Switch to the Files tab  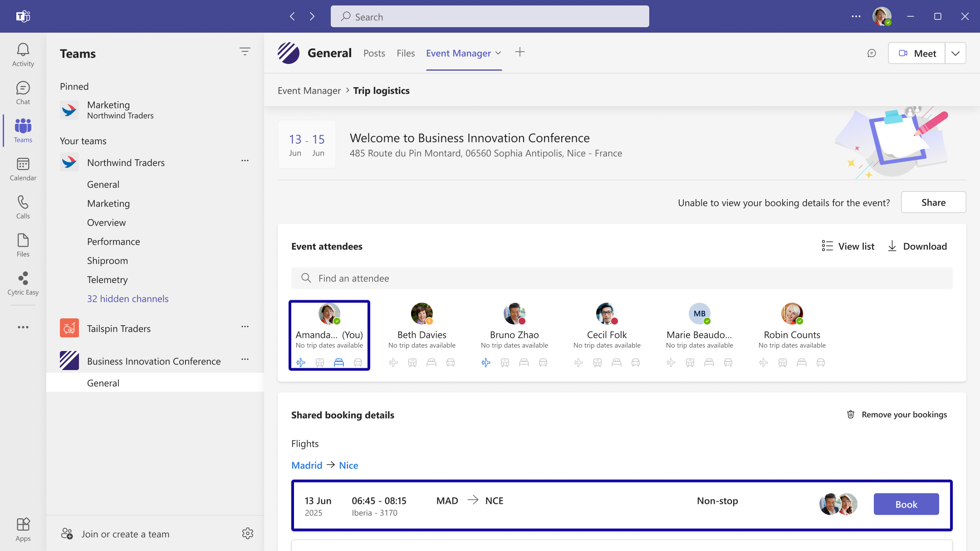406,54
